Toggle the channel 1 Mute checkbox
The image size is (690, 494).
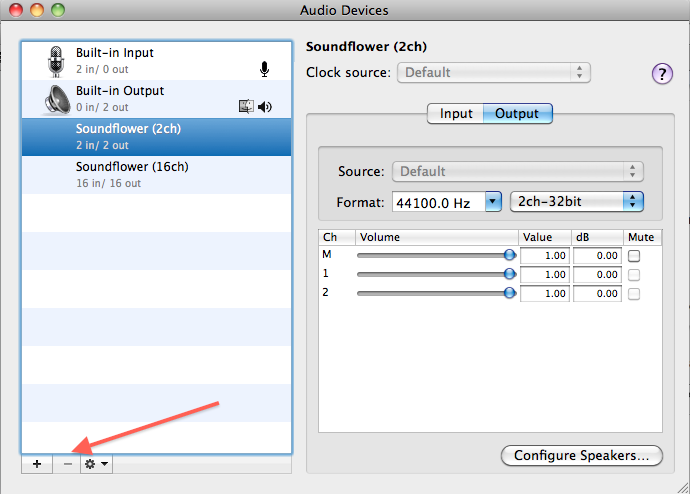634,275
